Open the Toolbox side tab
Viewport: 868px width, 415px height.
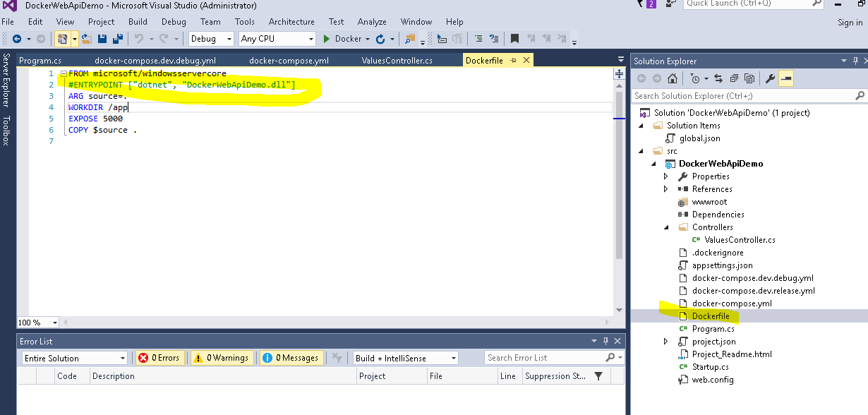coord(6,131)
